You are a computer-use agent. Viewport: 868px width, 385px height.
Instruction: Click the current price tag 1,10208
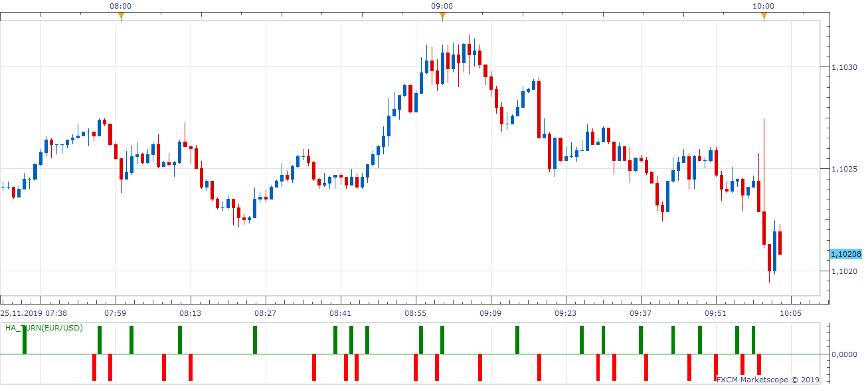[x=845, y=254]
